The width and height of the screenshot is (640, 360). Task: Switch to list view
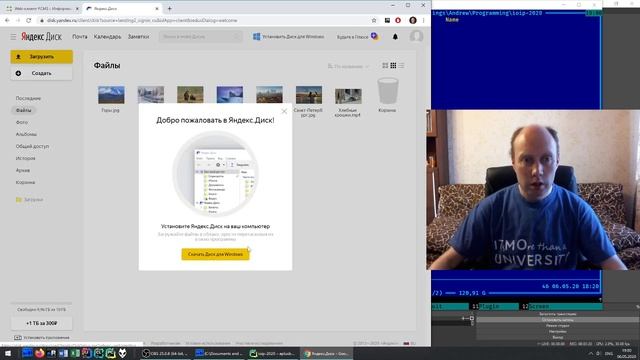(401, 66)
